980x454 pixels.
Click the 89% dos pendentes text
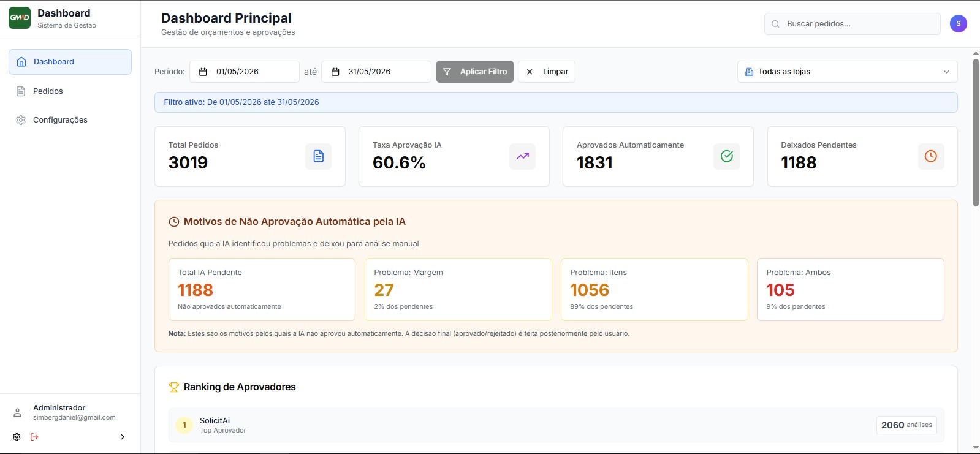[601, 307]
